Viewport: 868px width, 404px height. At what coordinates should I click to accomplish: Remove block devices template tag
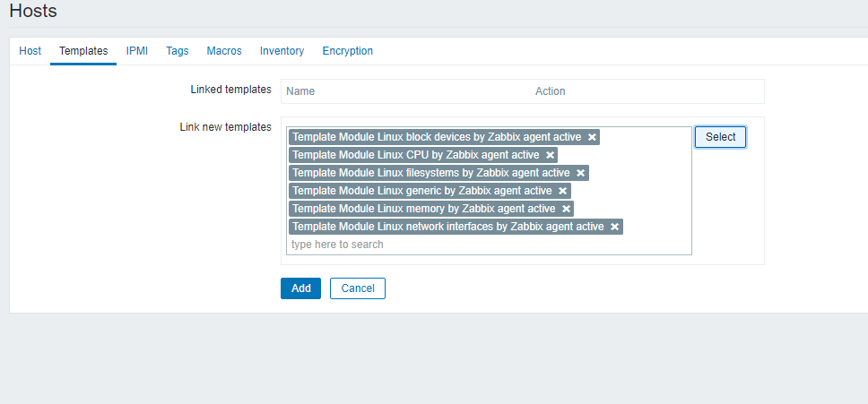[592, 137]
